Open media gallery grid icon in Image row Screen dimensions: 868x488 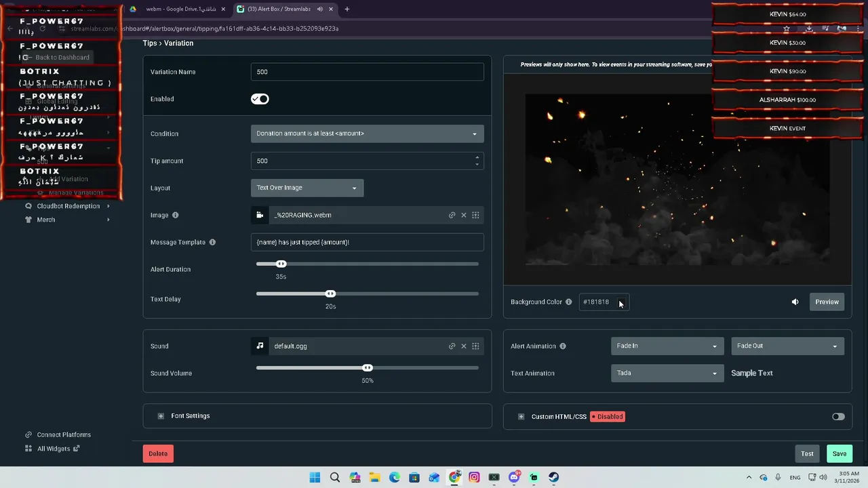475,215
